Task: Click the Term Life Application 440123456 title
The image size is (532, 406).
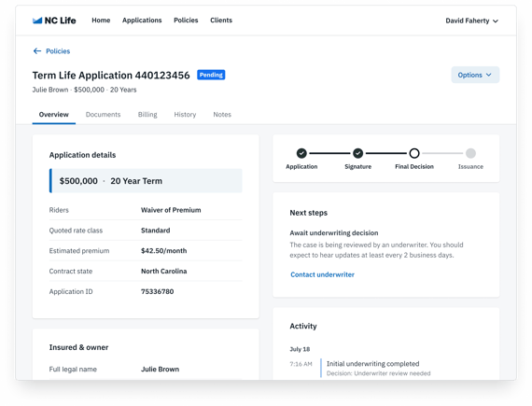Action: point(111,75)
